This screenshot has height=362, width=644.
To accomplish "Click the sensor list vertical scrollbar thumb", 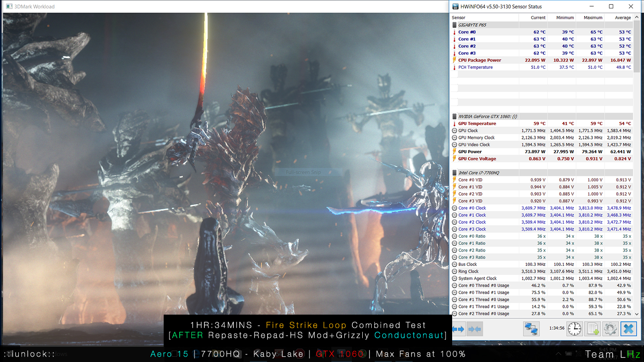I will (637, 46).
